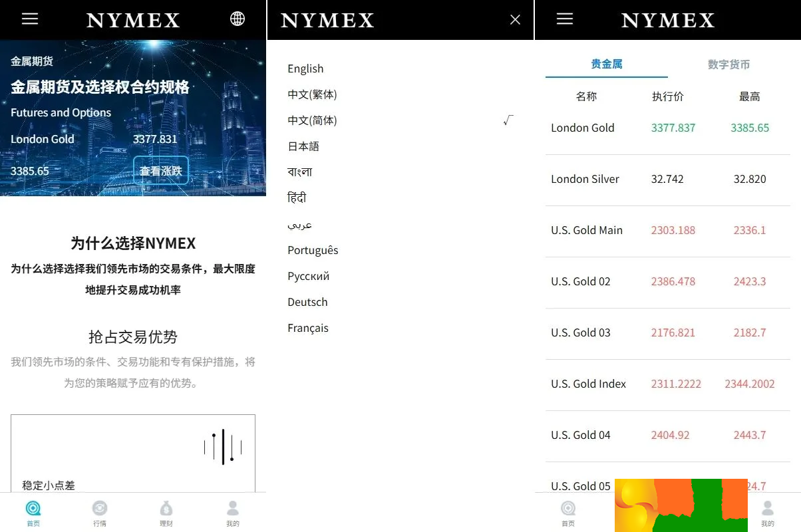The height and width of the screenshot is (532, 801).
Task: Tap the checkmark beside 中文(简体)
Action: point(508,120)
